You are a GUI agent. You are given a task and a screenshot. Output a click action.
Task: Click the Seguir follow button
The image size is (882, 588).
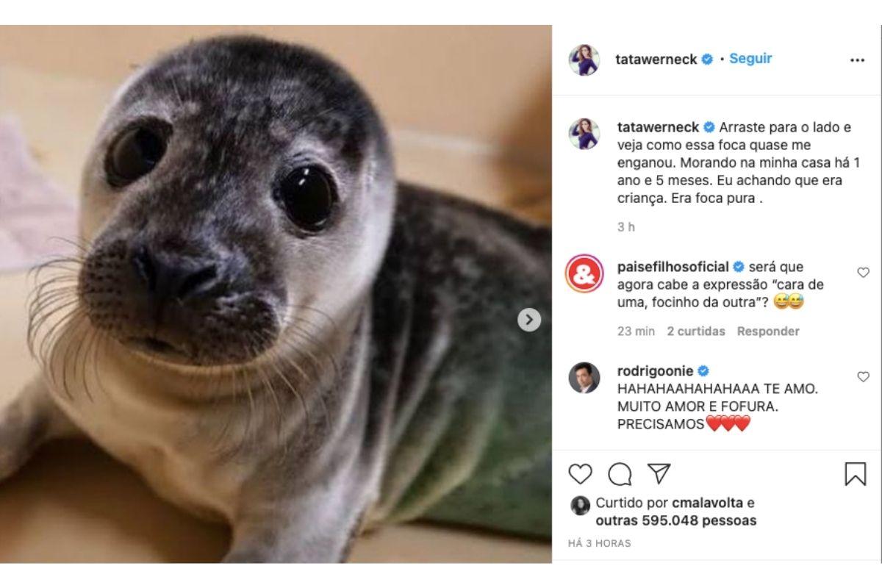[x=750, y=59]
